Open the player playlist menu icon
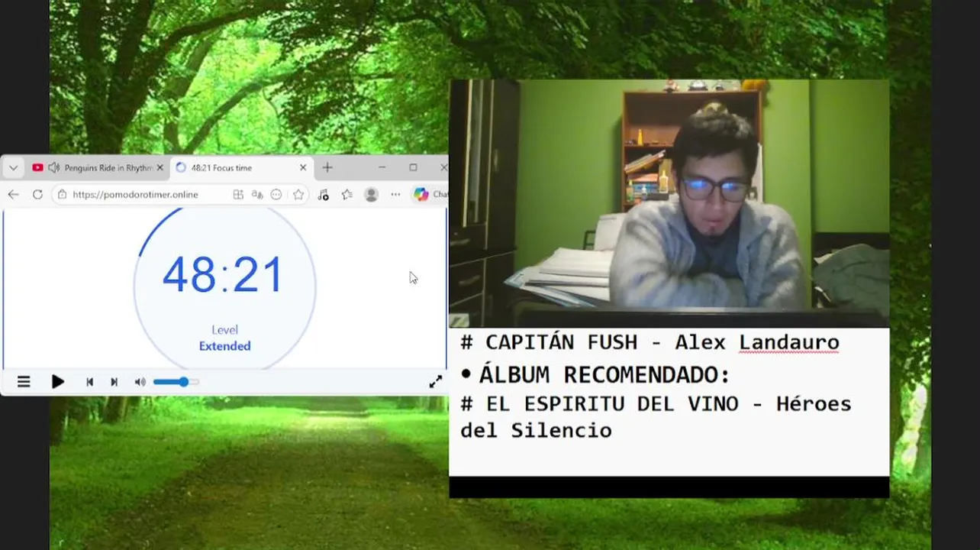 [24, 382]
